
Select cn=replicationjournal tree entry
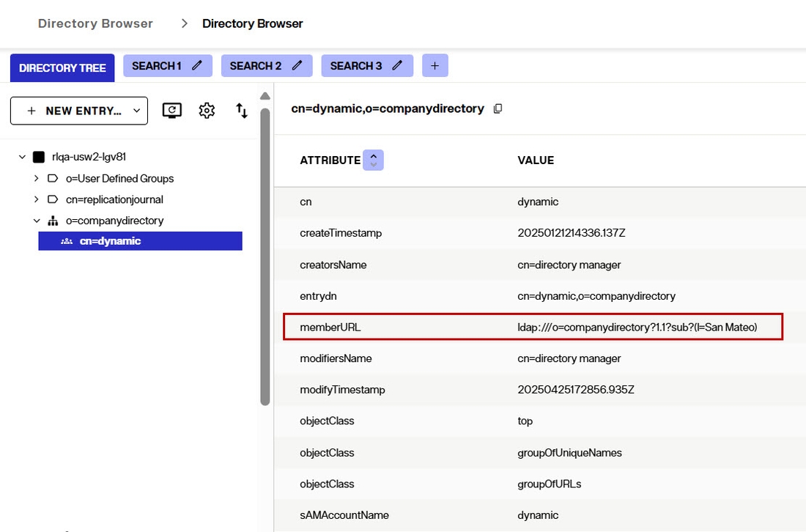[114, 199]
